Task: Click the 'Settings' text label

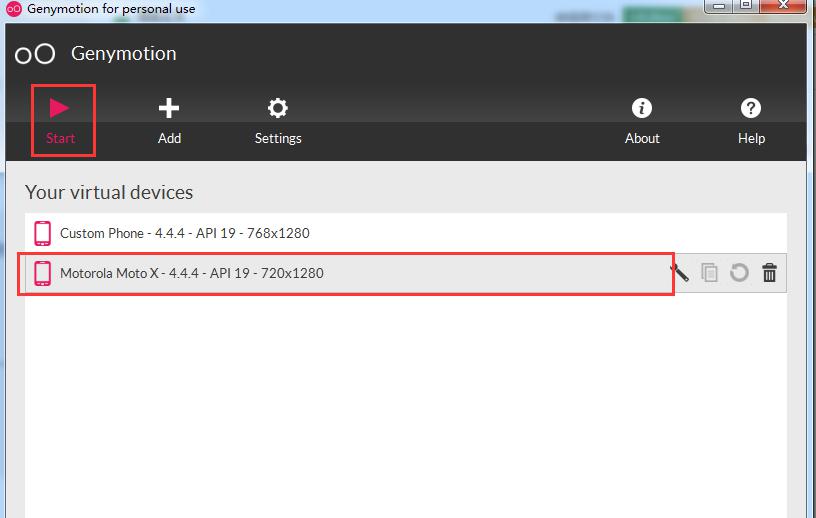Action: tap(278, 138)
